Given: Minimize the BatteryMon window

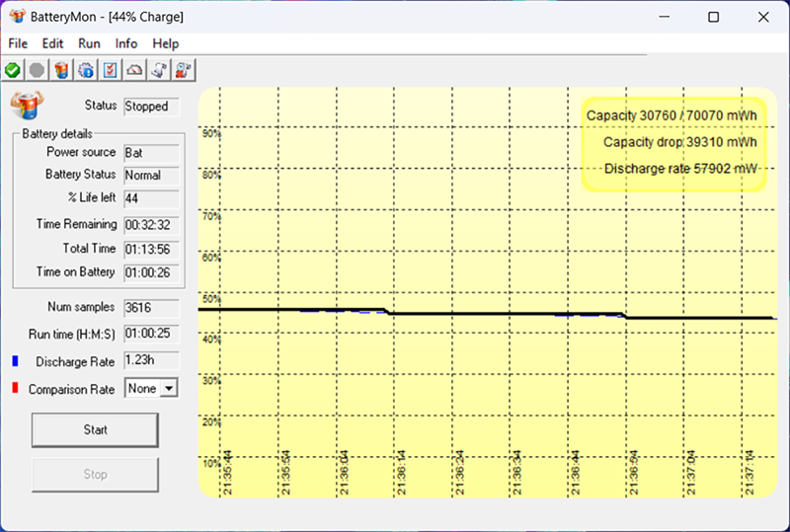Looking at the screenshot, I should 665,17.
